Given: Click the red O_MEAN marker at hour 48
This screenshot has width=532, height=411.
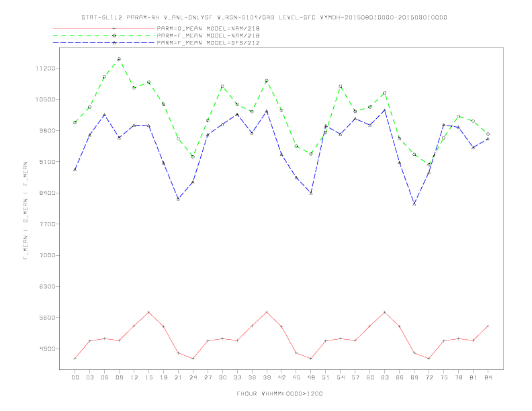Looking at the screenshot, I should tap(311, 359).
